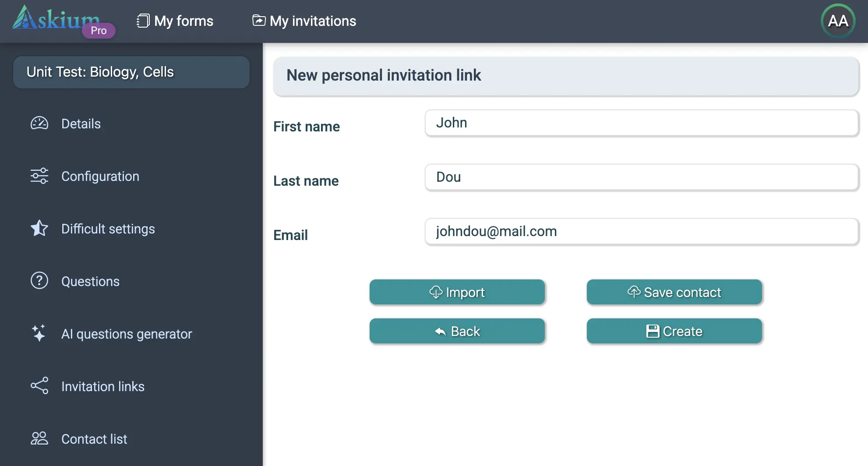
Task: Navigate to Invitation links section
Action: pos(103,386)
